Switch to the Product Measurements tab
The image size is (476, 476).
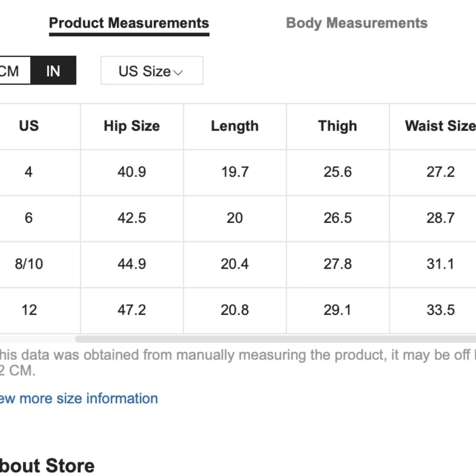pos(129,23)
